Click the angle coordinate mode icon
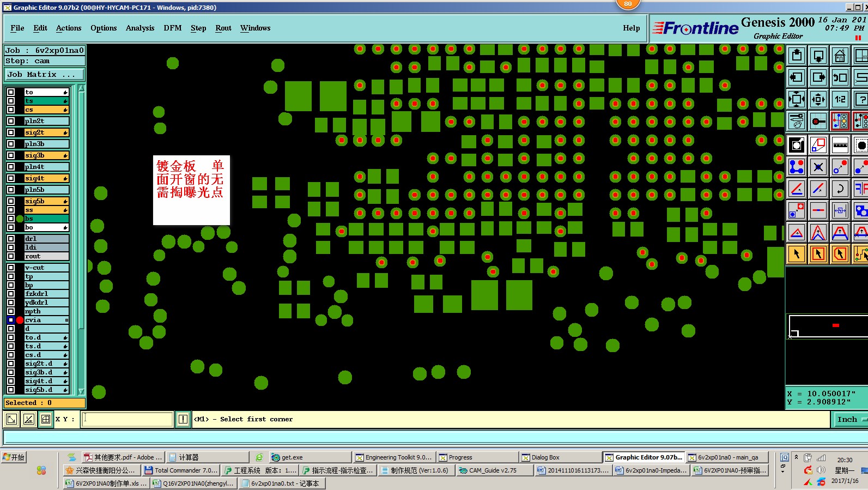 point(29,419)
